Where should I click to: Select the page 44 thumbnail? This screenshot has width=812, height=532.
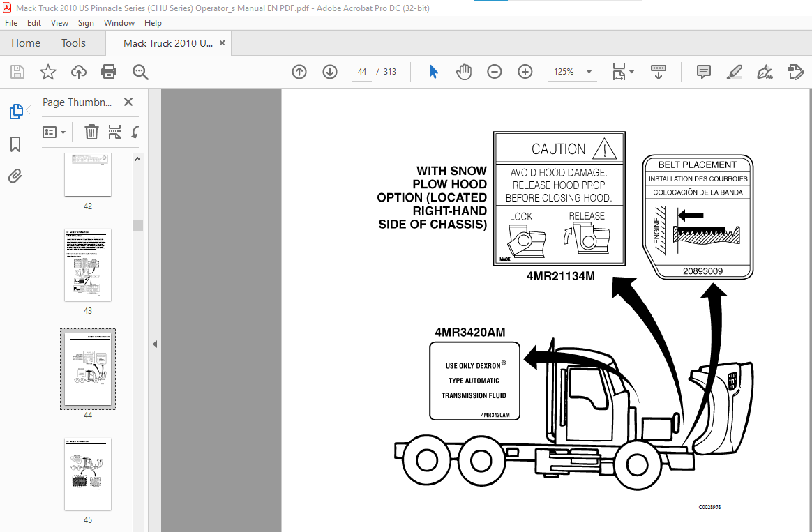click(x=87, y=369)
